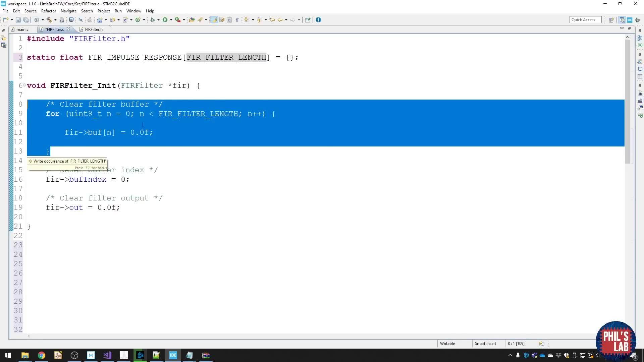Click the green Run button icon
Viewport: 644px width, 362px height.
[165, 20]
